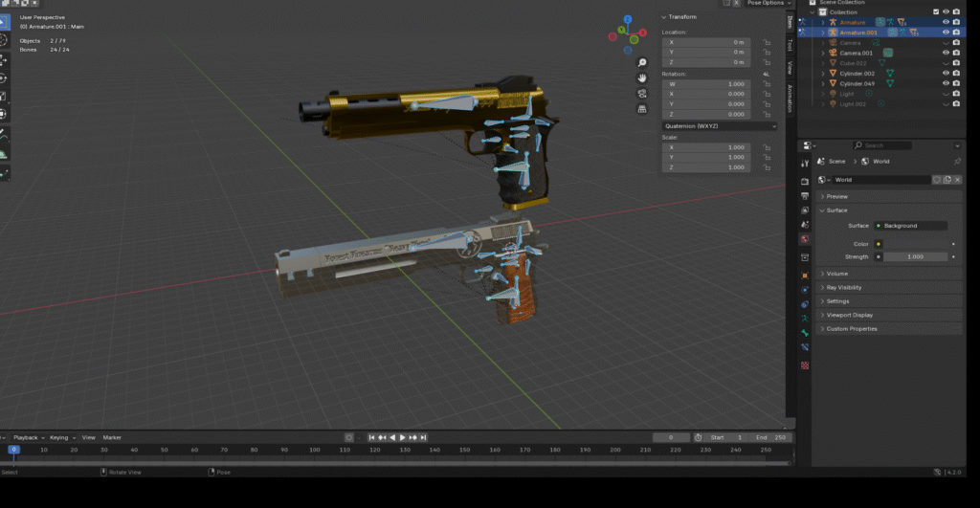980x508 pixels.
Task: Click the pan hand viewport gizmo
Action: [x=640, y=77]
